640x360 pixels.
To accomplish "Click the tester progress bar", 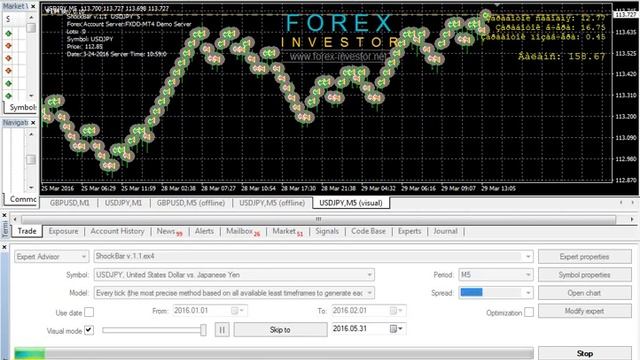I will pyautogui.click(x=274, y=353).
